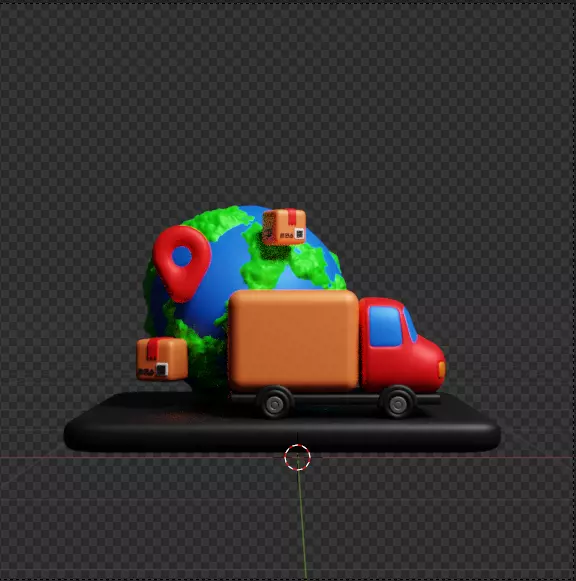The width and height of the screenshot is (576, 581).
Task: Select the blue side window of truck cab
Action: click(385, 326)
